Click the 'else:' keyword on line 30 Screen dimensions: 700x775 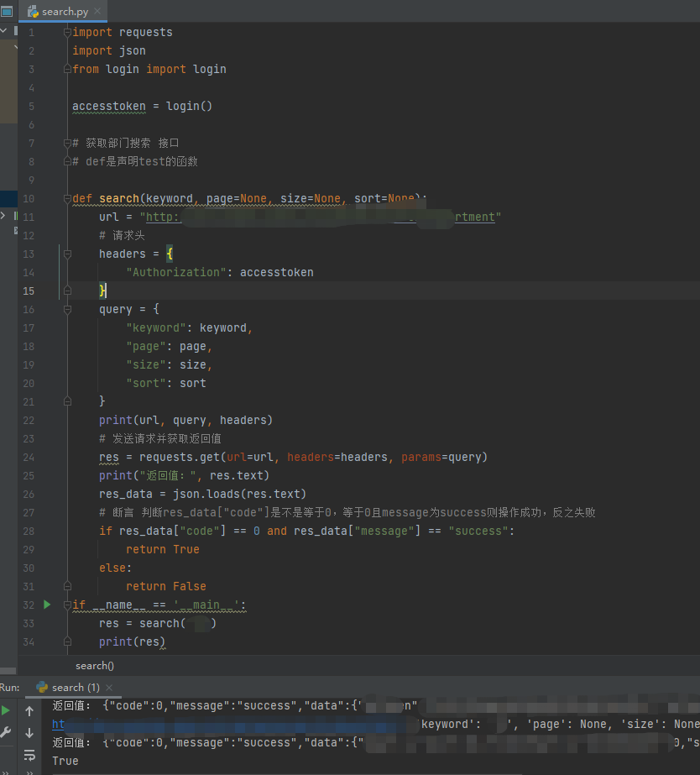click(x=116, y=568)
